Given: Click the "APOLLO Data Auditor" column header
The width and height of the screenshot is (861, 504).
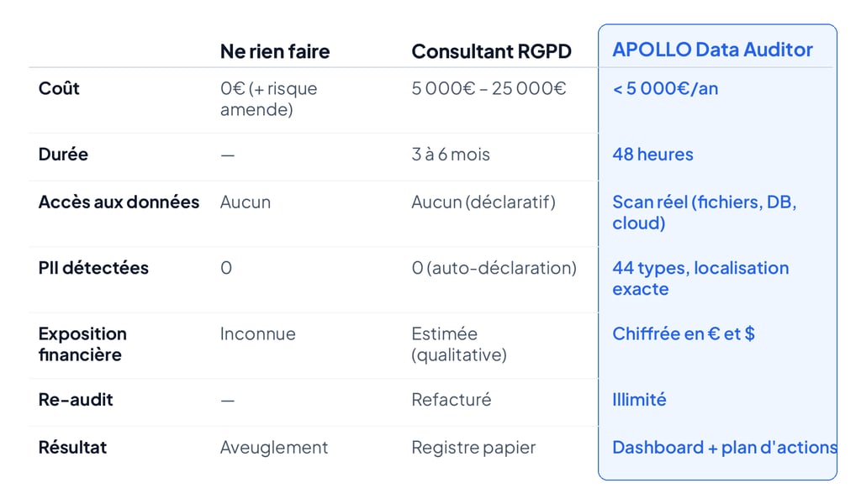Looking at the screenshot, I should (712, 50).
